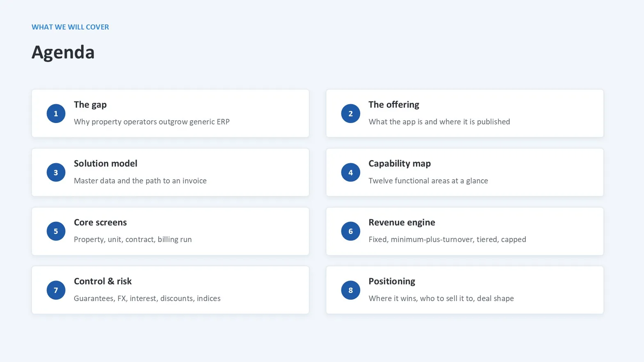The height and width of the screenshot is (362, 644).
Task: Click the "WHAT WE WILL COVER" label
Action: coord(70,27)
